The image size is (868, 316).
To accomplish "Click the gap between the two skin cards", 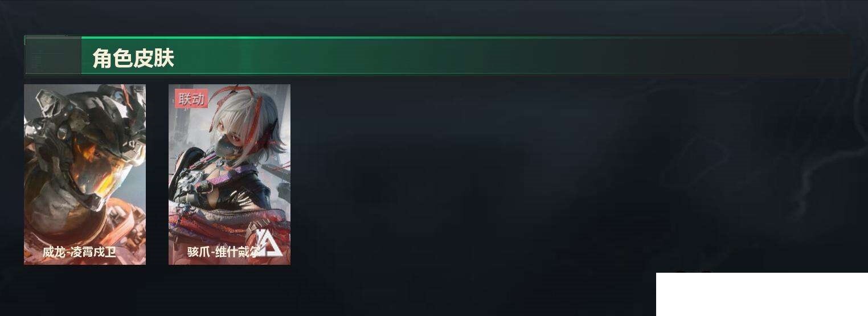I will pos(157,174).
